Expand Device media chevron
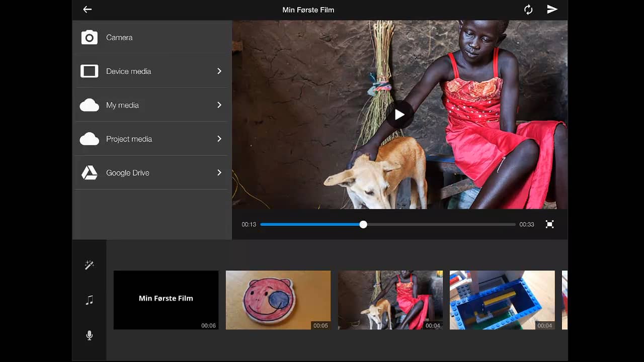This screenshot has width=644, height=362. coord(219,71)
